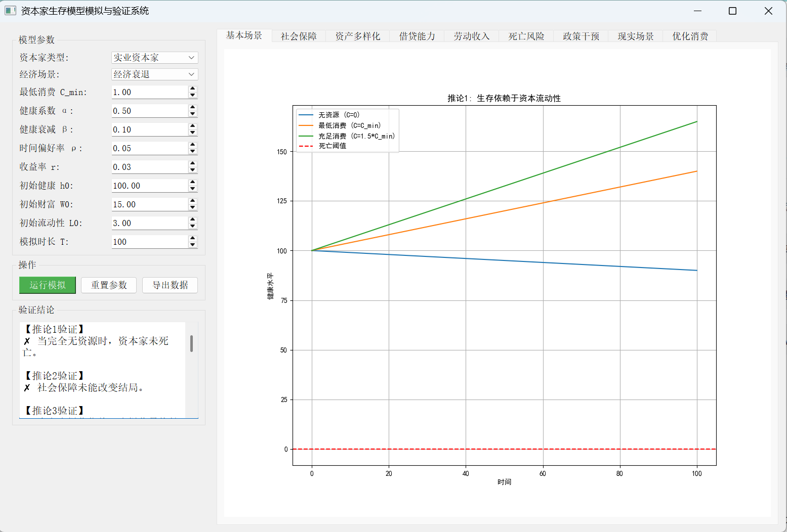The height and width of the screenshot is (532, 787).
Task: Click legend entry 无资源 (C=0)
Action: point(339,115)
